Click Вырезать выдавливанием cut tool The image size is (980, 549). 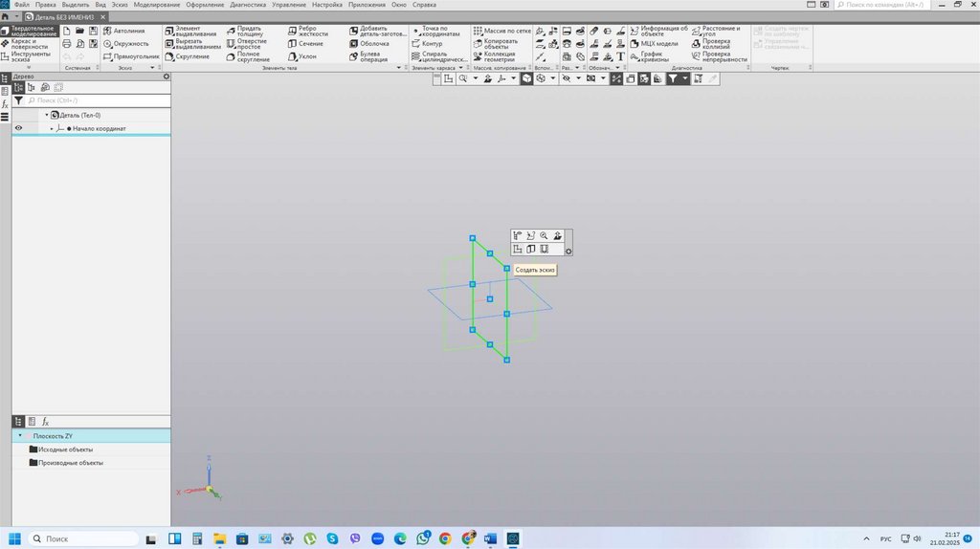192,44
